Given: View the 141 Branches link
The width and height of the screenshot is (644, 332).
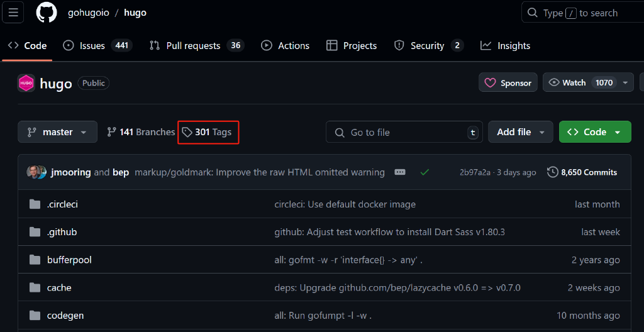Looking at the screenshot, I should click(x=141, y=132).
